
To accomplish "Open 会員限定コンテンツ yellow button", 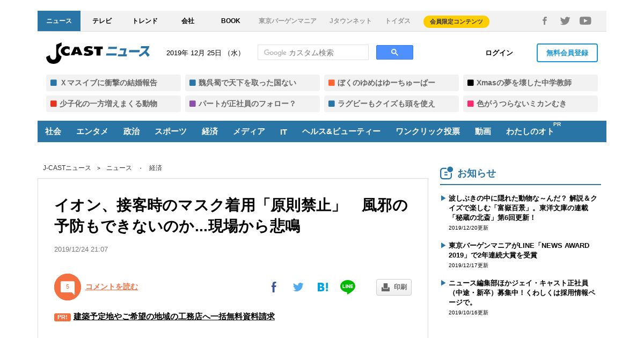I will point(456,21).
